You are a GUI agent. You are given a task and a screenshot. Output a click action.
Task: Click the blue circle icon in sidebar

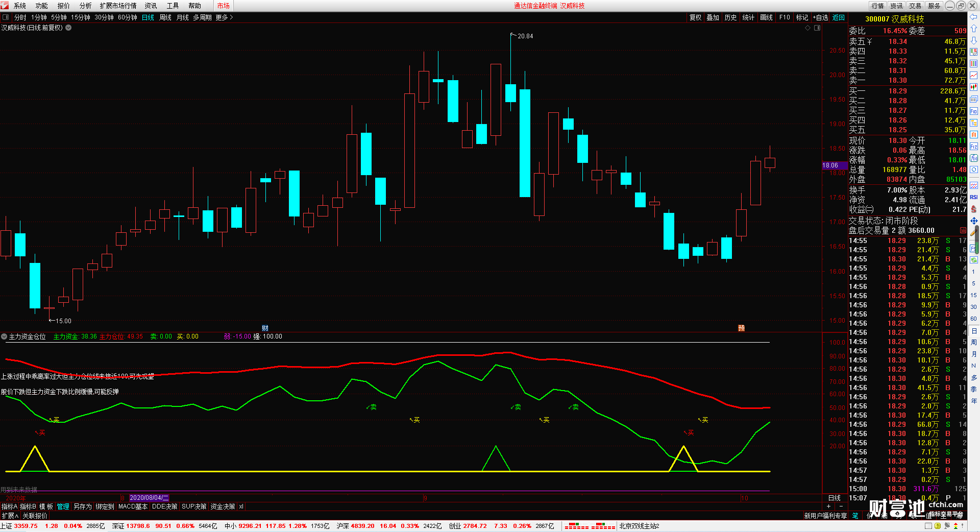click(x=974, y=170)
